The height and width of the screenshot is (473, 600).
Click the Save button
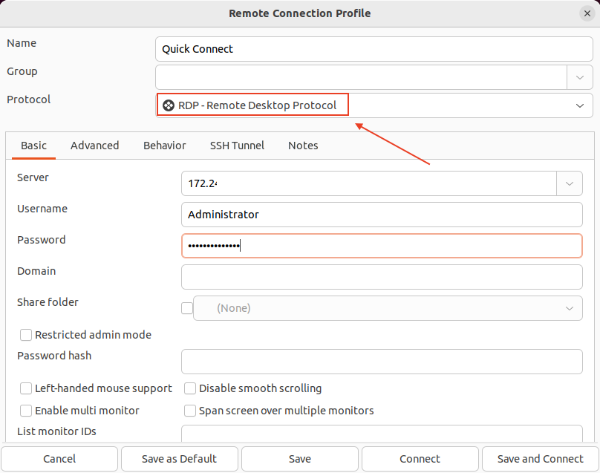click(300, 459)
